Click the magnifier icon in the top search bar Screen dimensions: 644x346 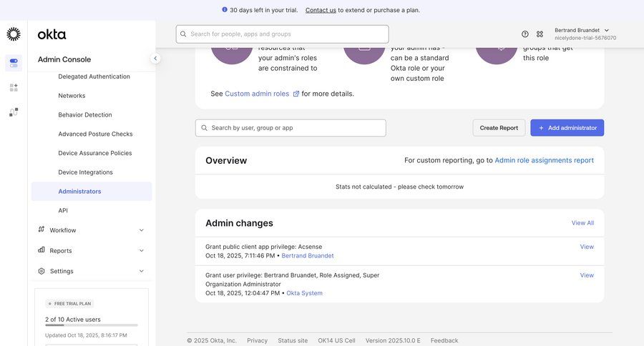pyautogui.click(x=183, y=34)
